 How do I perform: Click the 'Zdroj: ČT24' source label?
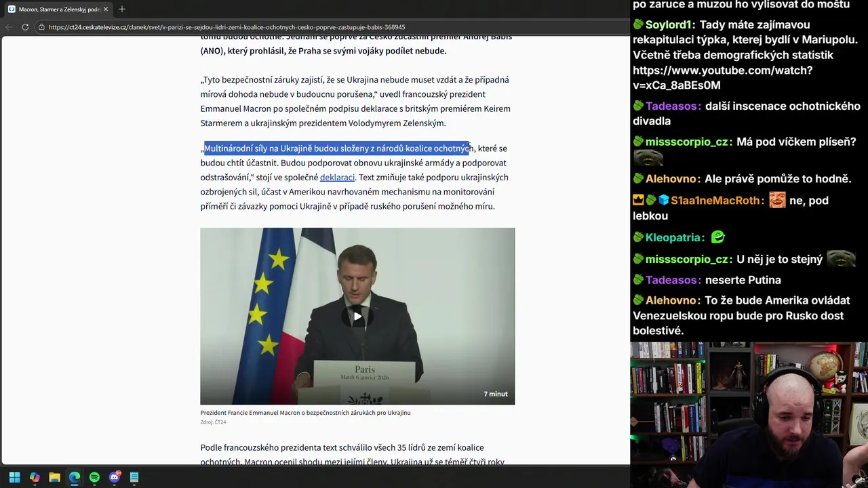(x=213, y=422)
